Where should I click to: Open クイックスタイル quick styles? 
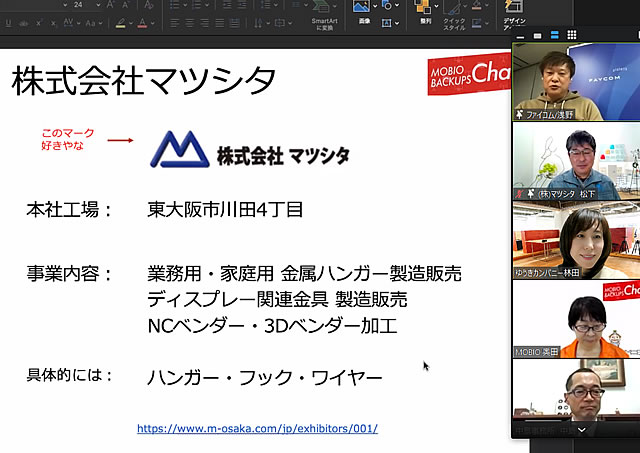click(x=454, y=16)
